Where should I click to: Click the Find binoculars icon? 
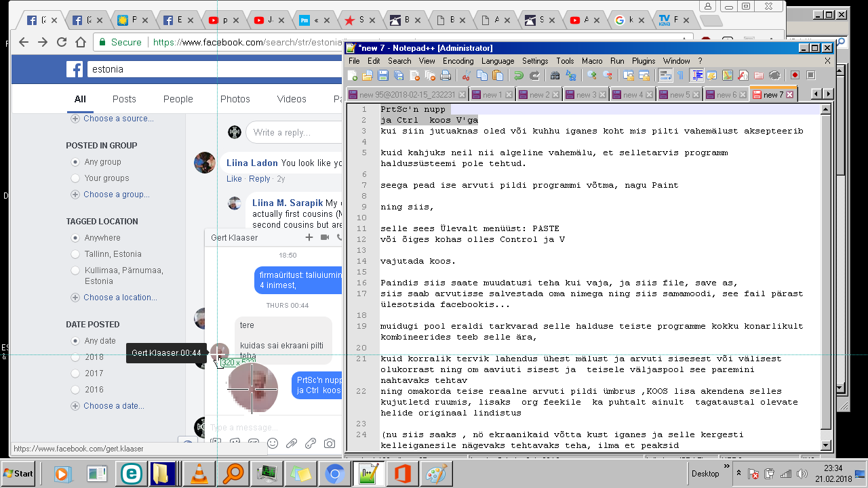pyautogui.click(x=555, y=75)
